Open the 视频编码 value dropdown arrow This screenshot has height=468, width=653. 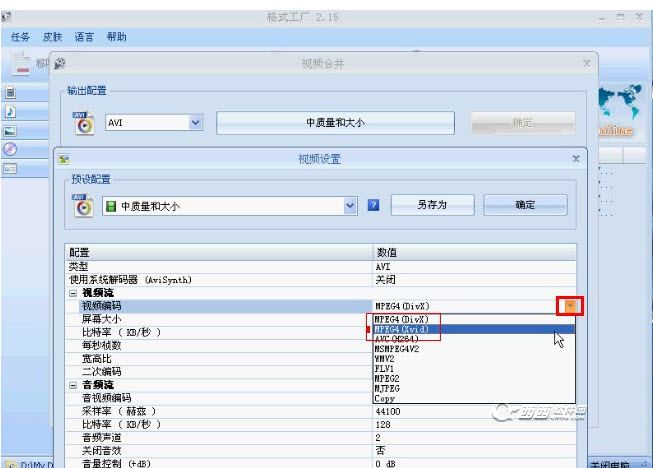click(570, 306)
